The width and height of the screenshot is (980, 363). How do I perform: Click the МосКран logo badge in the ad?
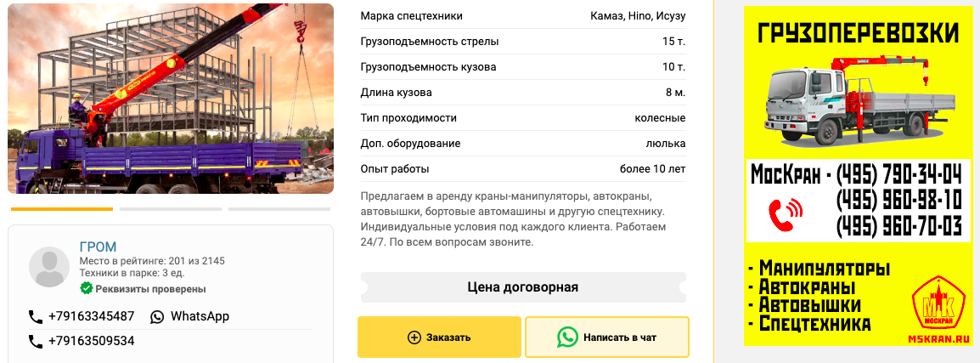(x=939, y=305)
